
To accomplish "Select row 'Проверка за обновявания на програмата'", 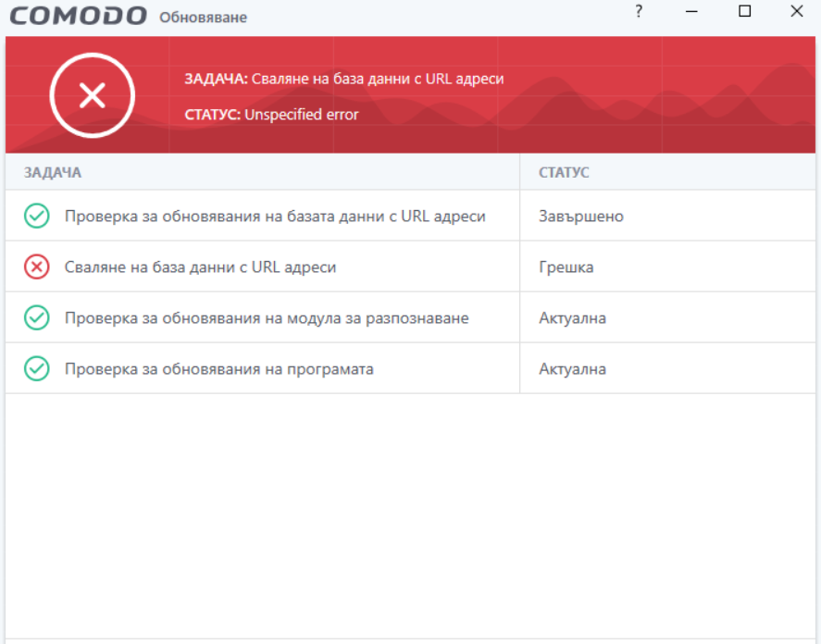I will tap(411, 368).
